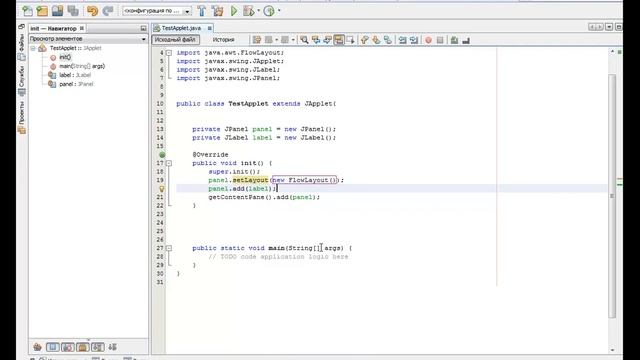The image size is (640, 360).
Task: Find the selection with the magnifier icon
Action: [304, 40]
